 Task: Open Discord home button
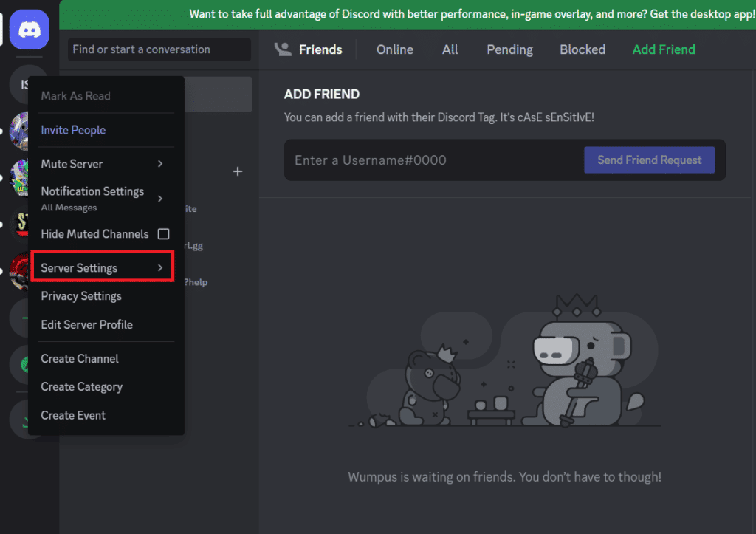[29, 30]
